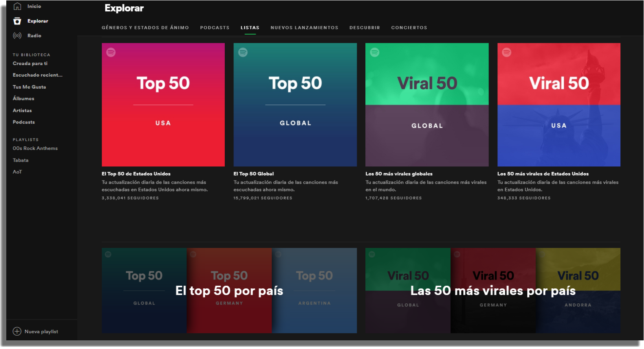The image size is (644, 349).
Task: Open Escuchado recientemente in library
Action: click(x=37, y=75)
